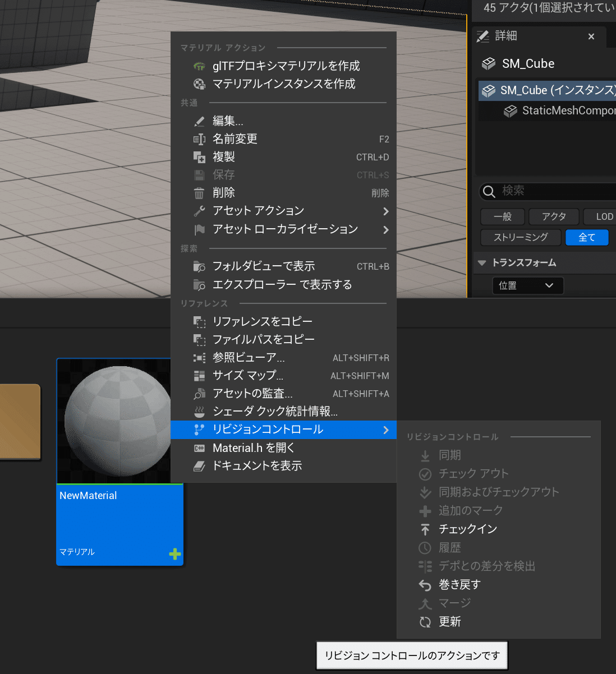
Task: Click the flag icon for アセット ローカライゼーション
Action: pos(199,229)
